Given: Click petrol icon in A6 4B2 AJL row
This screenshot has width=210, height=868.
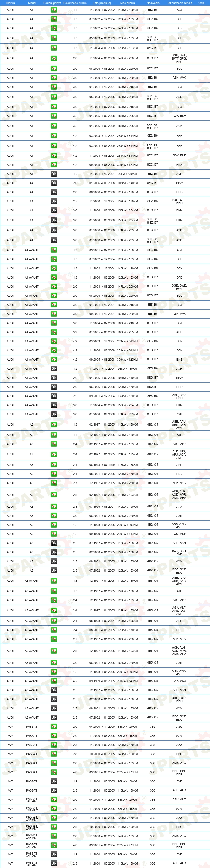Looking at the screenshot, I should (54, 435).
